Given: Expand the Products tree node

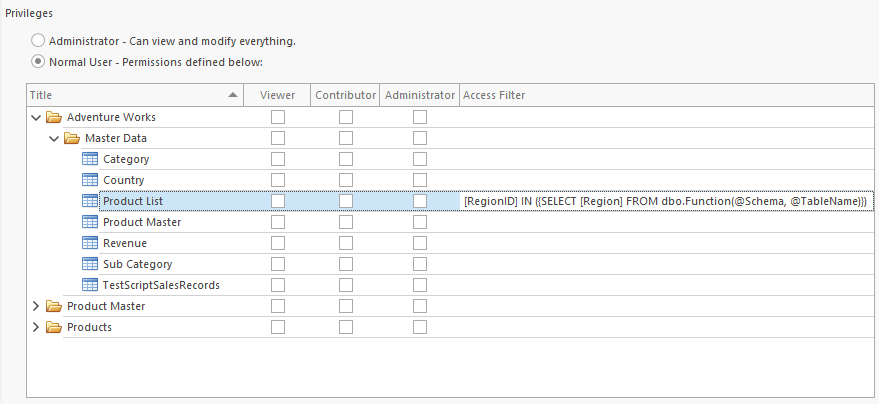Looking at the screenshot, I should 36,327.
